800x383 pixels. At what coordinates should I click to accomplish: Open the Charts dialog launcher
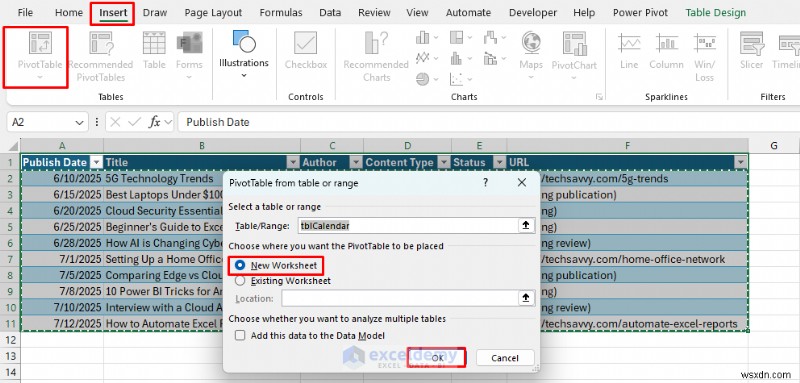(599, 97)
